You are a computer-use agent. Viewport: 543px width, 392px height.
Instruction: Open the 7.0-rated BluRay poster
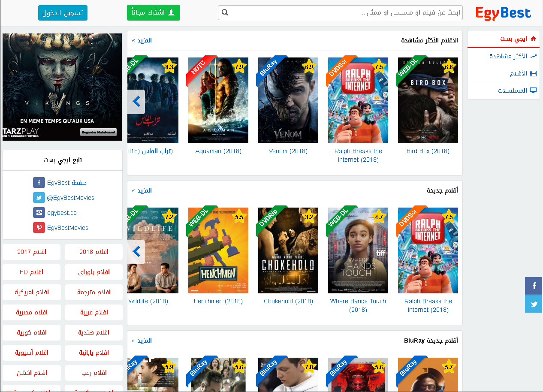(288, 374)
